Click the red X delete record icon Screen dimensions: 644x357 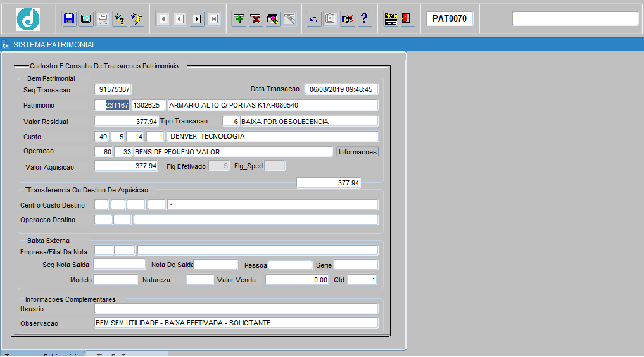coord(256,19)
